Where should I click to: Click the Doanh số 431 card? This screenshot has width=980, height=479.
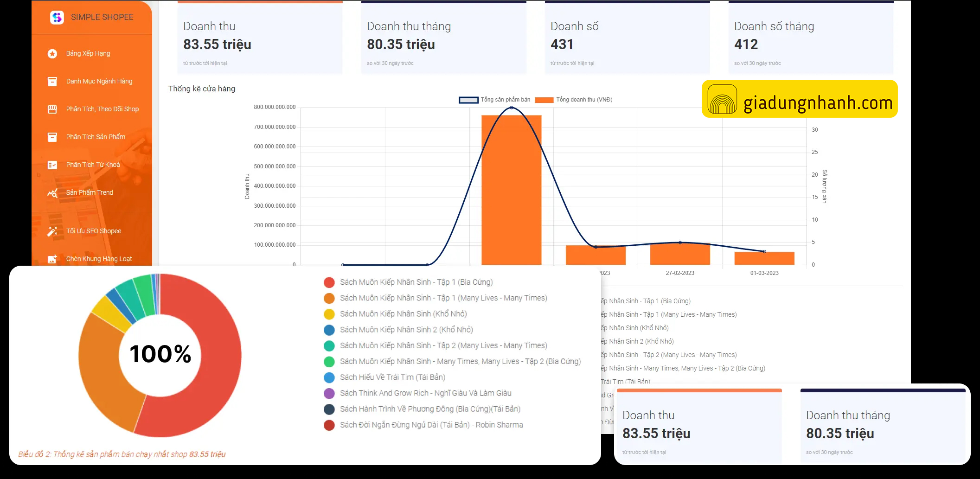pyautogui.click(x=627, y=38)
